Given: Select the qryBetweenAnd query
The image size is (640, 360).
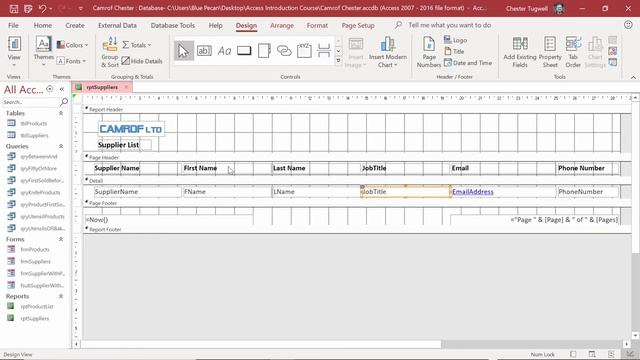Looking at the screenshot, I should pos(39,156).
